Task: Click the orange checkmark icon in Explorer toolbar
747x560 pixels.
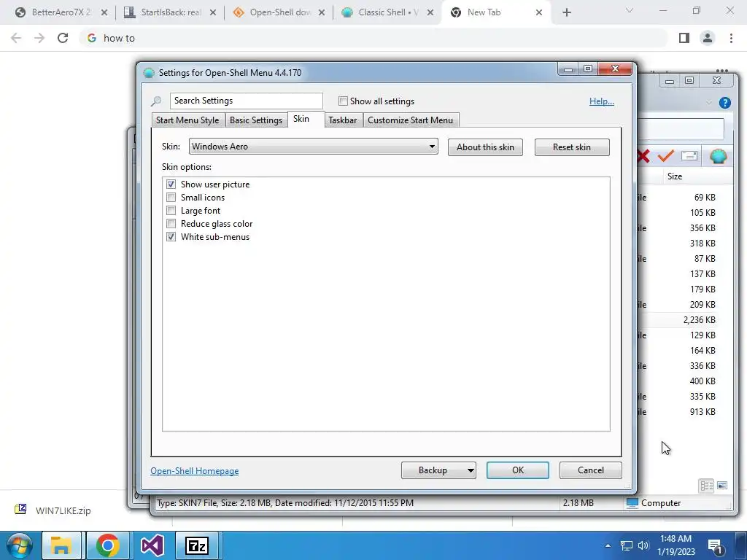Action: tap(665, 156)
